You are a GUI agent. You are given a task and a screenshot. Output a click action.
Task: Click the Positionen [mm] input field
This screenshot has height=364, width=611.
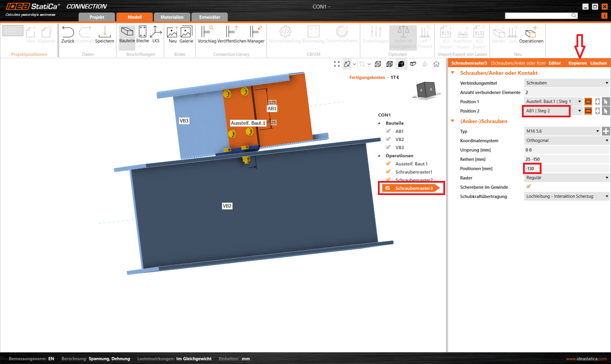[x=566, y=169]
